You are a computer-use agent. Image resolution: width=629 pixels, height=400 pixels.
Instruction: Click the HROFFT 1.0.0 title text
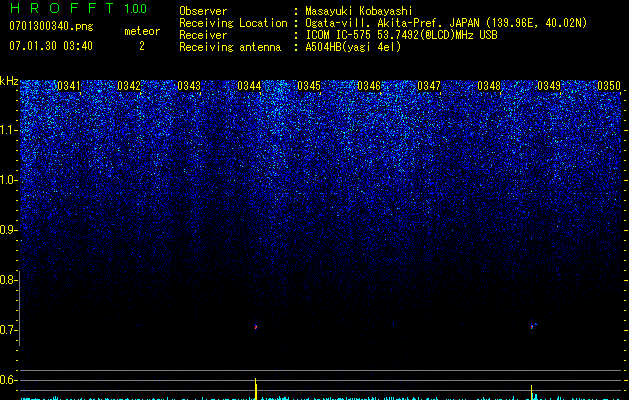click(x=78, y=8)
